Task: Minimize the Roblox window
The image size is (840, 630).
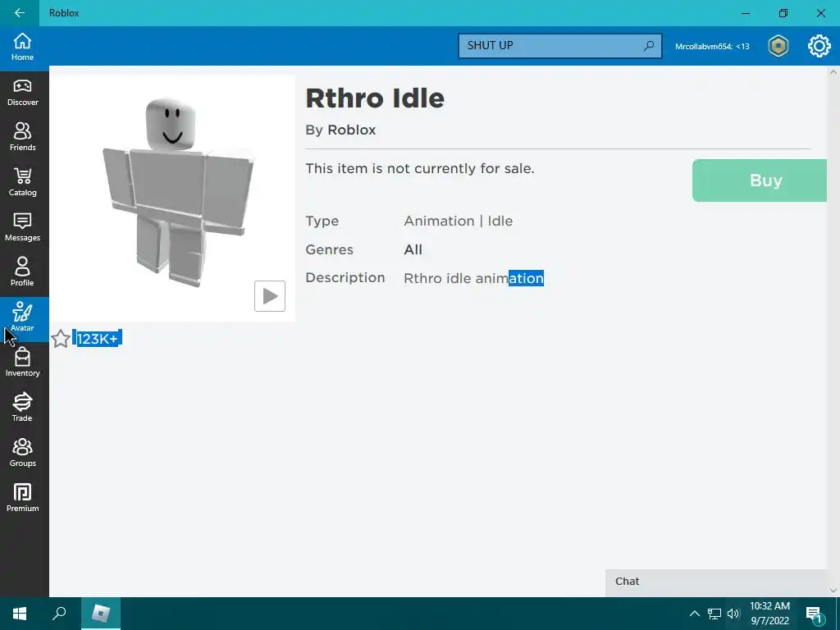Action: pyautogui.click(x=746, y=13)
